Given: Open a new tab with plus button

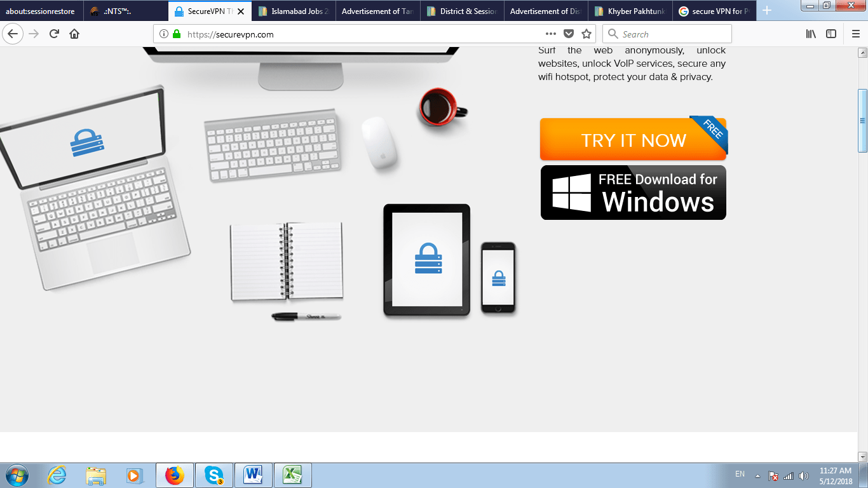Looking at the screenshot, I should (767, 11).
